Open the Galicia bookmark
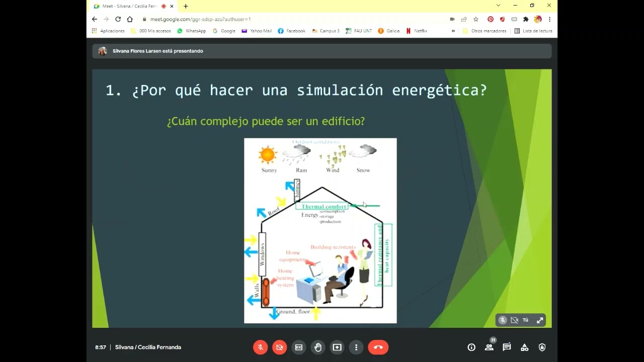This screenshot has height=362, width=644. point(389,31)
